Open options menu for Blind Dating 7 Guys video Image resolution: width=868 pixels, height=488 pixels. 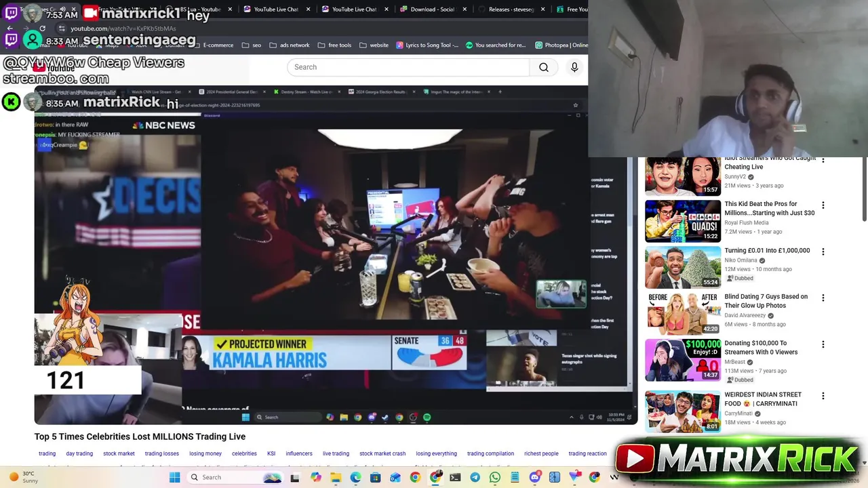[823, 298]
